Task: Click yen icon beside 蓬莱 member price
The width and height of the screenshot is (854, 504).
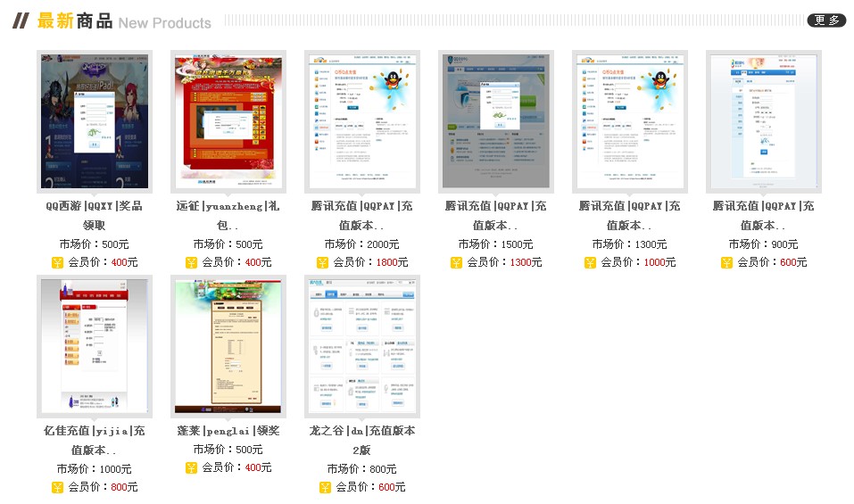Action: pos(191,467)
